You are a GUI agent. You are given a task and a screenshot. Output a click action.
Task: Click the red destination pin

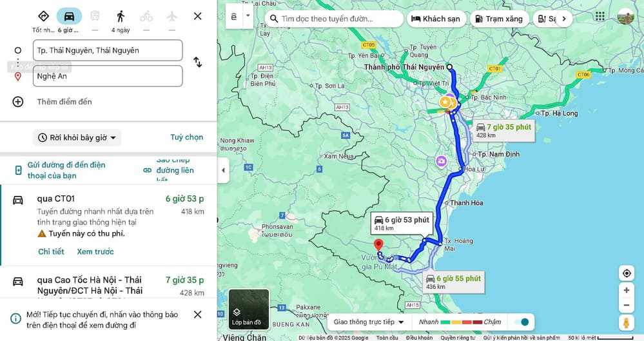(x=378, y=245)
